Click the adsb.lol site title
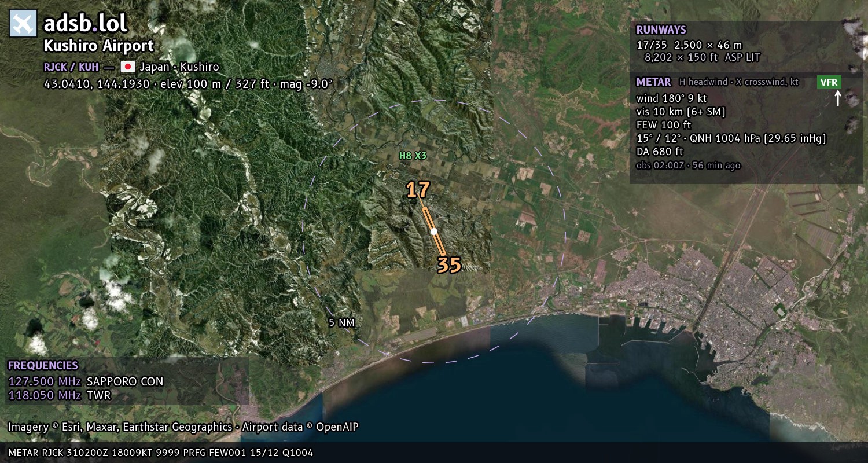Screen dimensions: 868x463 (86, 24)
